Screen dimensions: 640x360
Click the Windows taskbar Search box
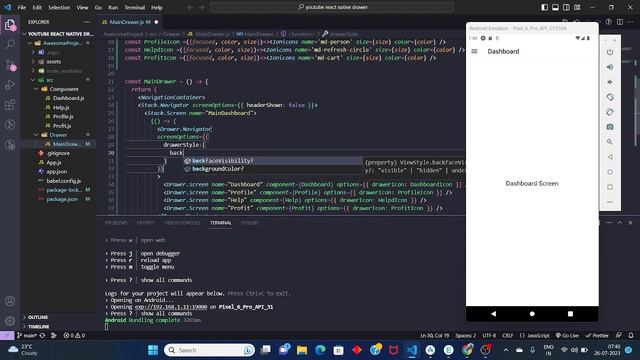click(x=209, y=350)
